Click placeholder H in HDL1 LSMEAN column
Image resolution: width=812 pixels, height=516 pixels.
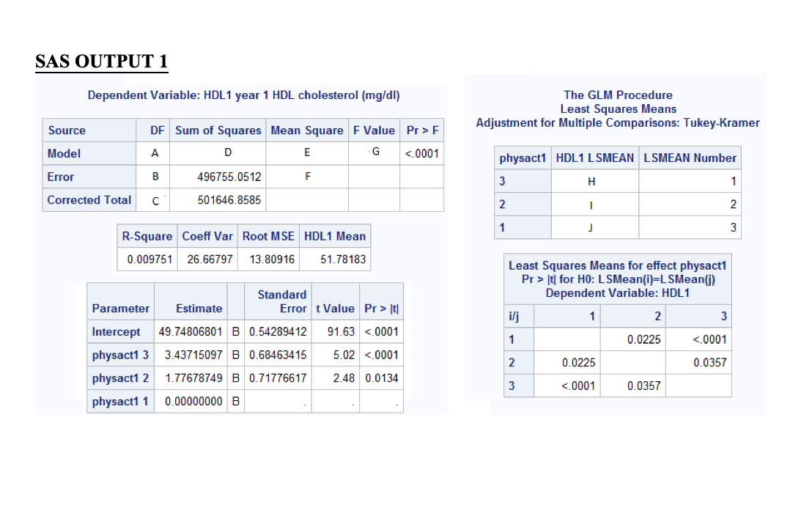[591, 181]
